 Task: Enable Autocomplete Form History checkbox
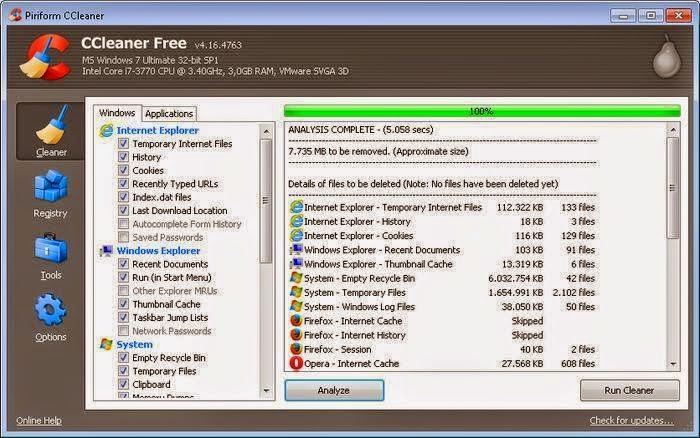click(x=123, y=224)
